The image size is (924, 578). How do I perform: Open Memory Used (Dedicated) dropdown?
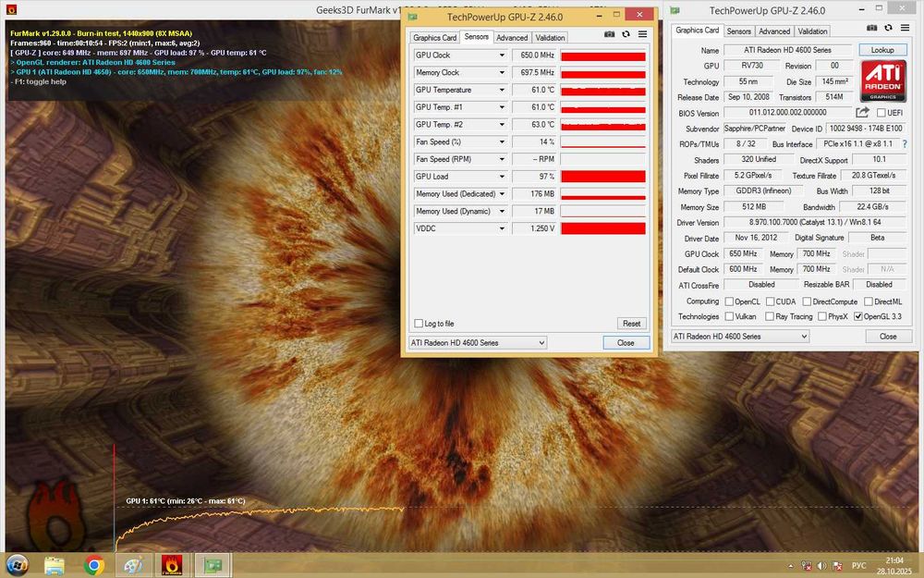(502, 194)
